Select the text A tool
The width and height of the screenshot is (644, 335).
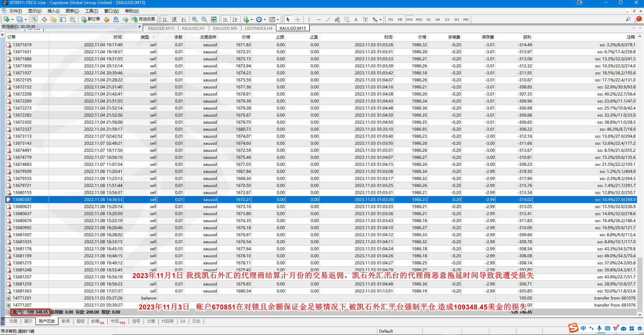[x=356, y=19]
